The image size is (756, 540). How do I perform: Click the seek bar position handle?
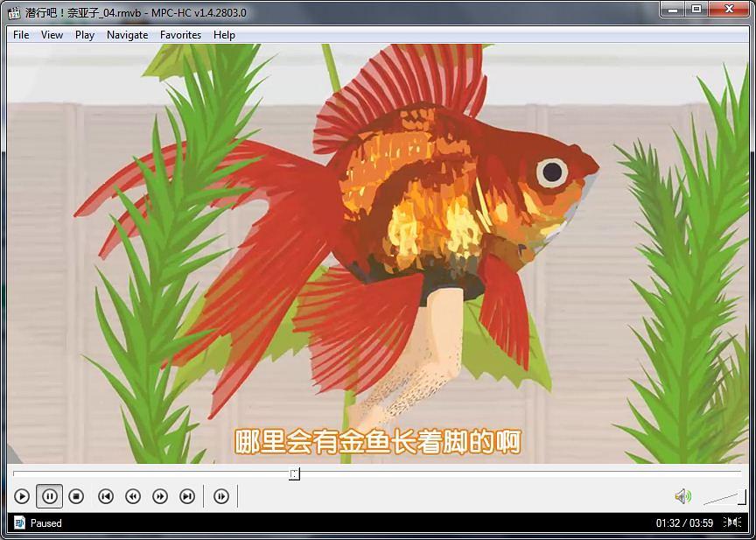click(294, 474)
